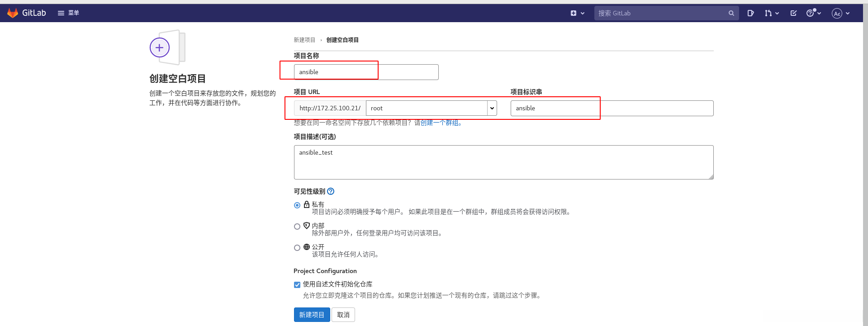Click the GitLab fox logo
Viewport: 868px width, 326px height.
point(13,13)
